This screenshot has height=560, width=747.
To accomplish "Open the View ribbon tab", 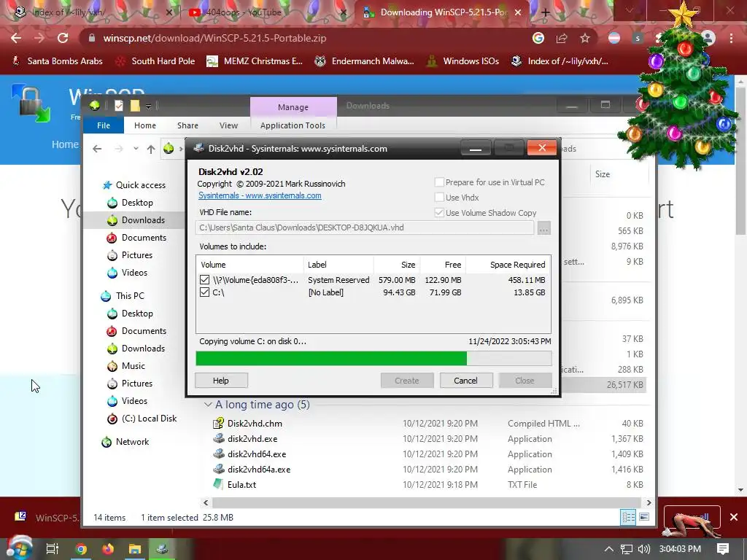I will pyautogui.click(x=228, y=125).
